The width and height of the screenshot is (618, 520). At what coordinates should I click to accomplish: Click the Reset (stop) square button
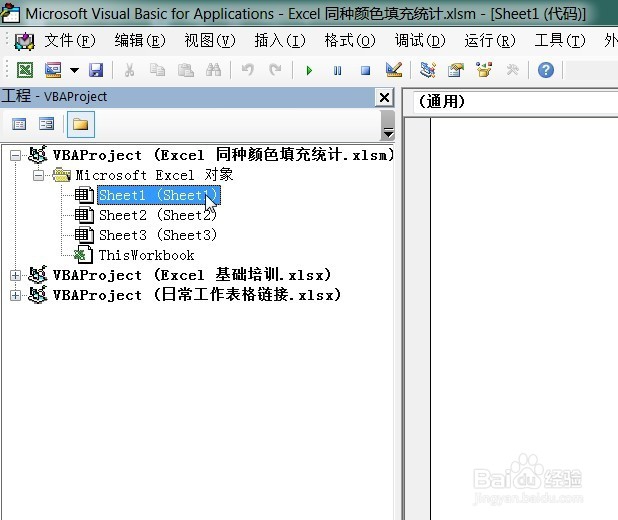[x=365, y=71]
